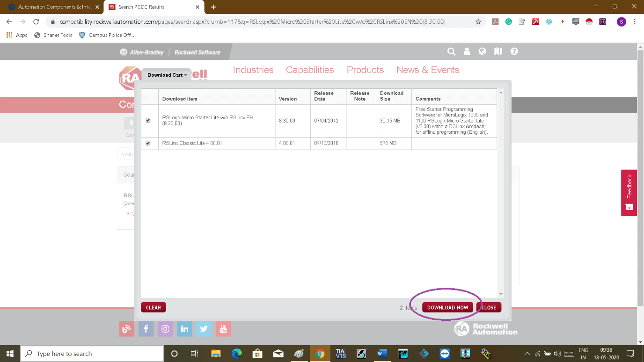Select the Search PCDC Results tab

pyautogui.click(x=154, y=7)
